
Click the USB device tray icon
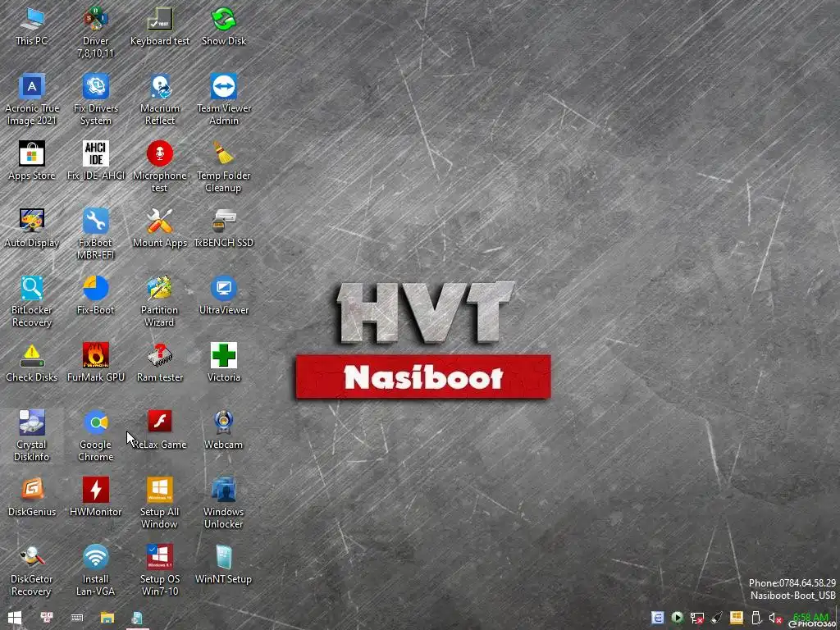(756, 618)
